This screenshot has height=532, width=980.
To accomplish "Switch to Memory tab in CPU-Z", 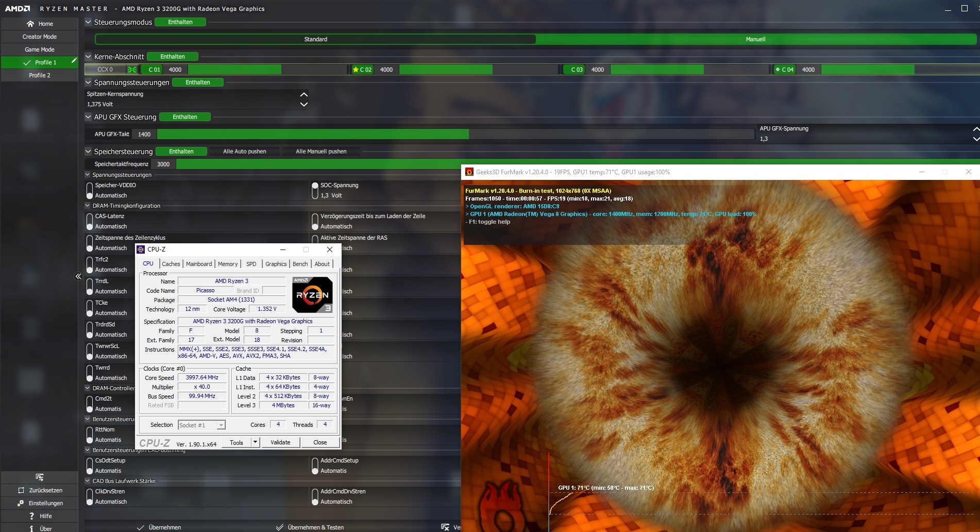I will pyautogui.click(x=228, y=264).
